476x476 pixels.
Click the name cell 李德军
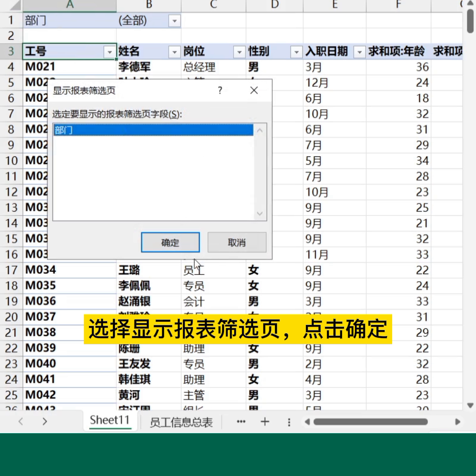click(x=149, y=67)
